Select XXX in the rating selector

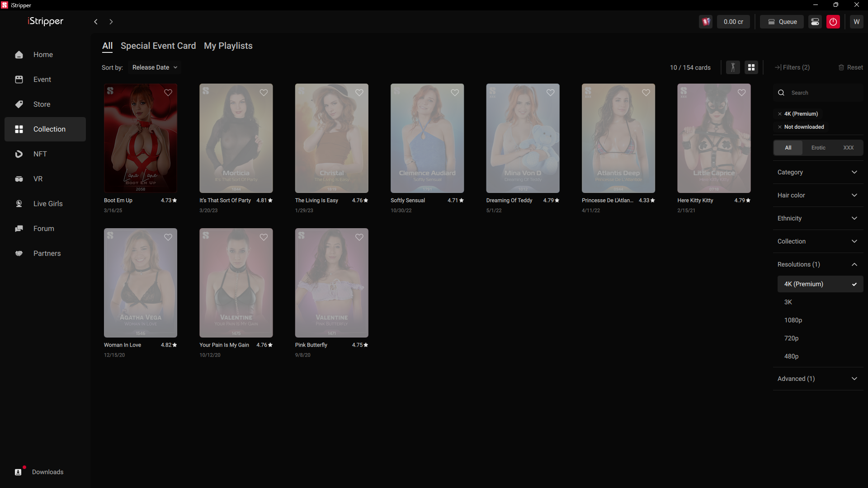(848, 148)
